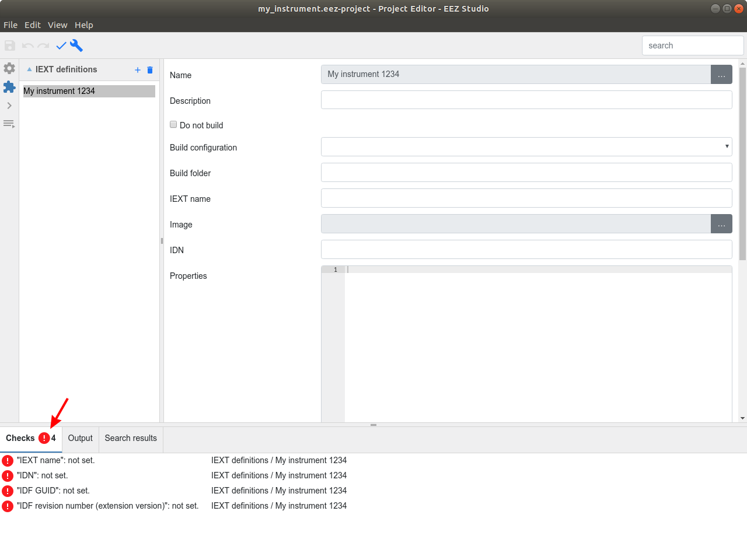Screen dimensions: 747x560
Task: Build project with the wrench icon
Action: click(x=76, y=45)
